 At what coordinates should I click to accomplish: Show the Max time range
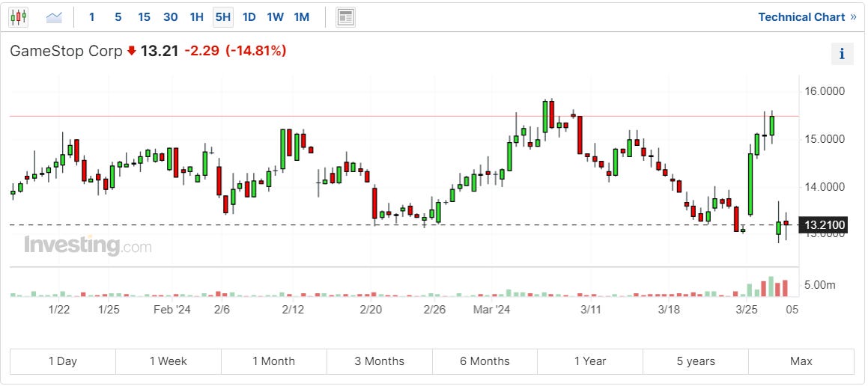point(801,361)
